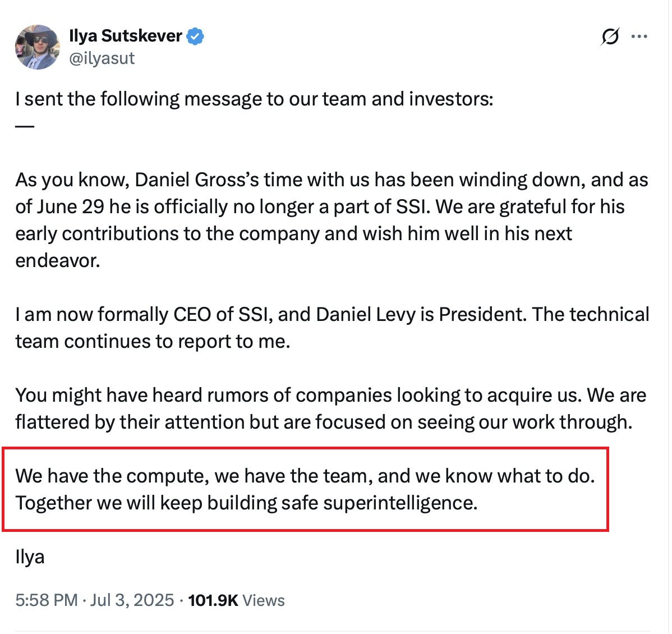Click the highlighted "We have the compute" sentence
Screen dimensions: 672x634
[x=305, y=476]
